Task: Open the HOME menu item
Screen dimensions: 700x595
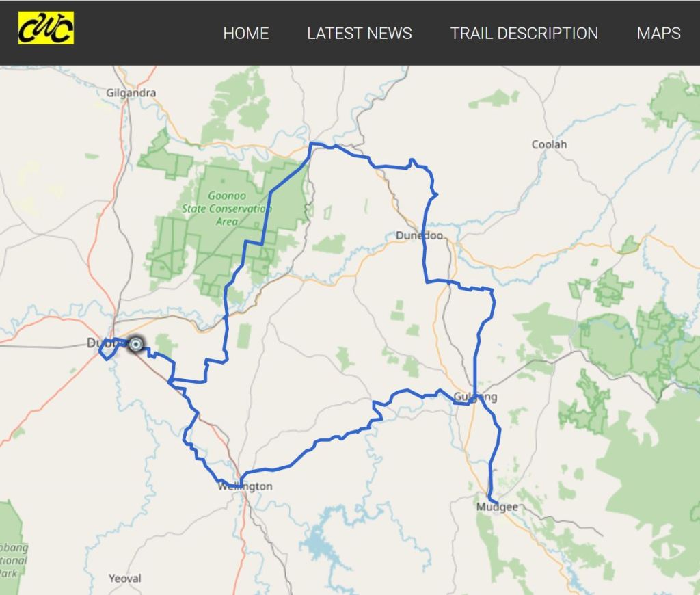Action: point(246,33)
